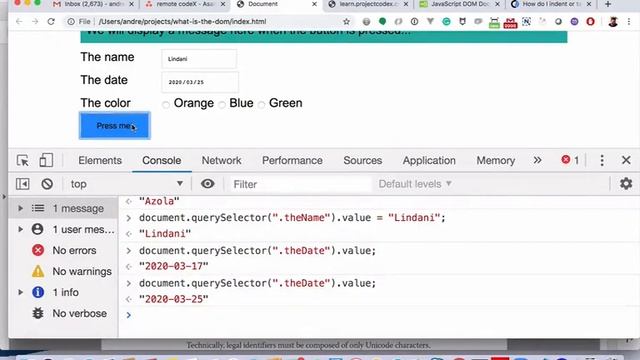Open the top context dropdown
The width and height of the screenshot is (640, 360).
[126, 184]
